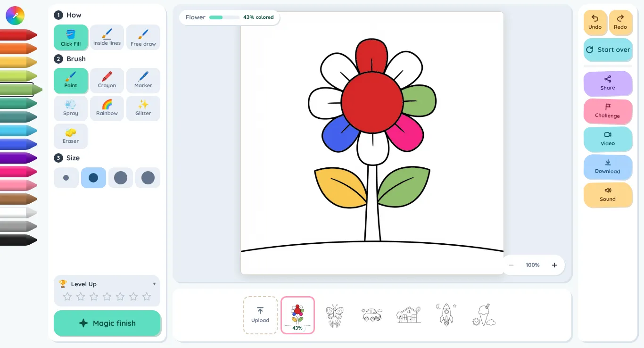
Task: Select the Free draw mode
Action: pyautogui.click(x=143, y=37)
